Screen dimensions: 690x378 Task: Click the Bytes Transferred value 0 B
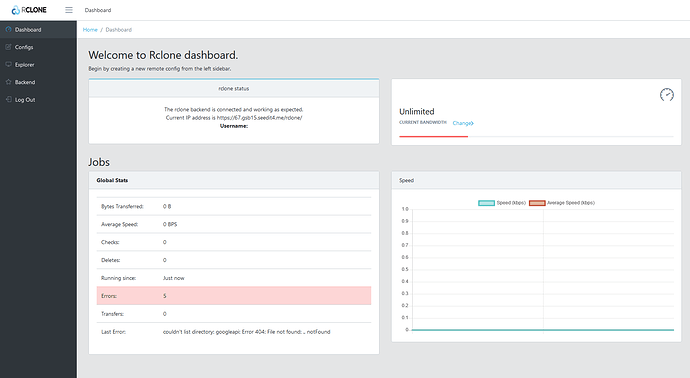167,206
